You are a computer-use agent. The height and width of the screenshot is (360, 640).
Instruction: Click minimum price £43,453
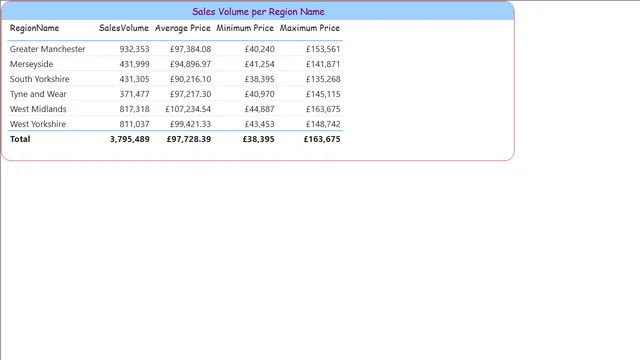click(x=260, y=124)
